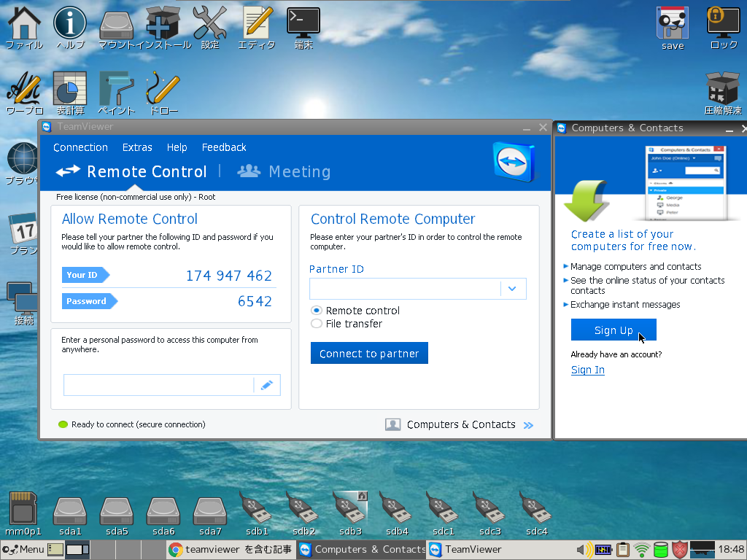
Task: Select the Remote control radio button
Action: tap(317, 311)
